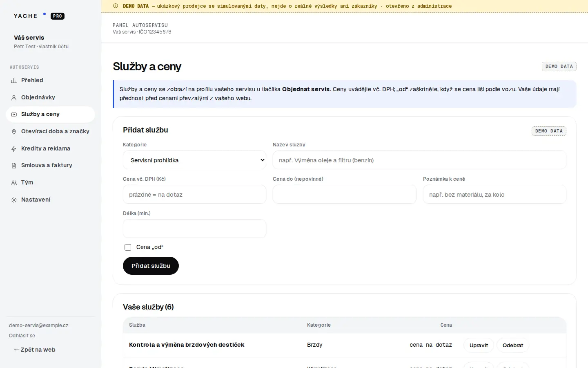Click the Zpět na web link

[x=35, y=350]
